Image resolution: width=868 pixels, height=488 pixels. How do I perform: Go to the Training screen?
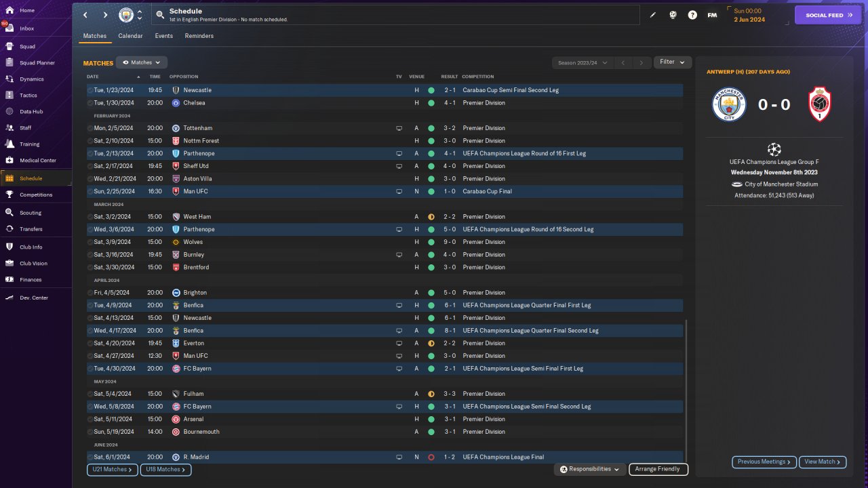(x=30, y=144)
